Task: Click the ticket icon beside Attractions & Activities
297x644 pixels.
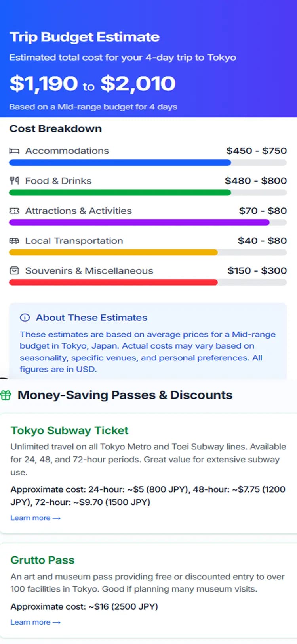Action: [x=14, y=211]
